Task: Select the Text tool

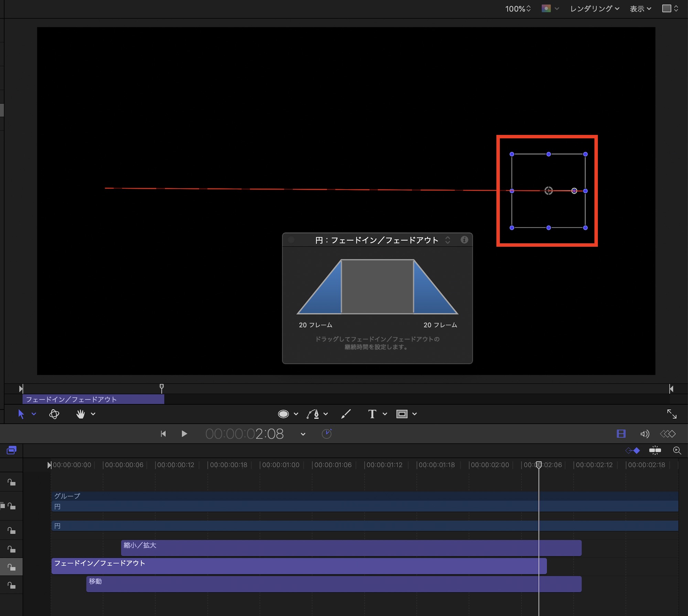Action: 372,414
